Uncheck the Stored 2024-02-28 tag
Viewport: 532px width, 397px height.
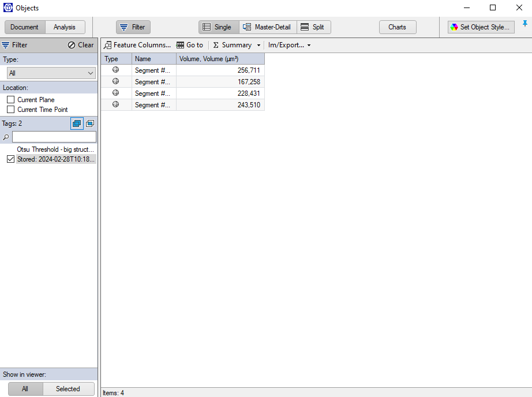point(10,159)
